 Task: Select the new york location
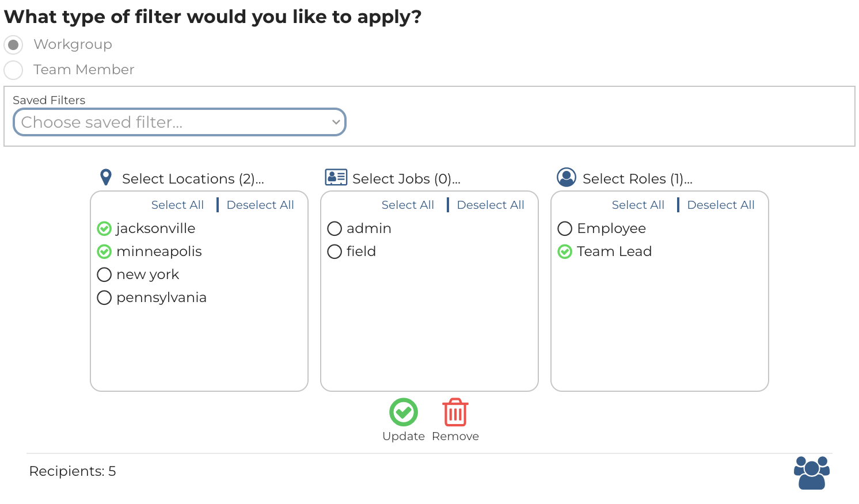(x=104, y=275)
